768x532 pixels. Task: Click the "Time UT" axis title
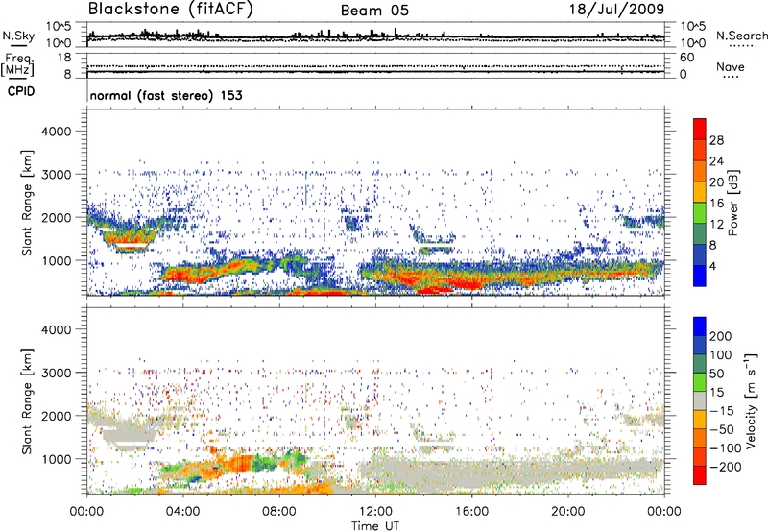point(375,526)
